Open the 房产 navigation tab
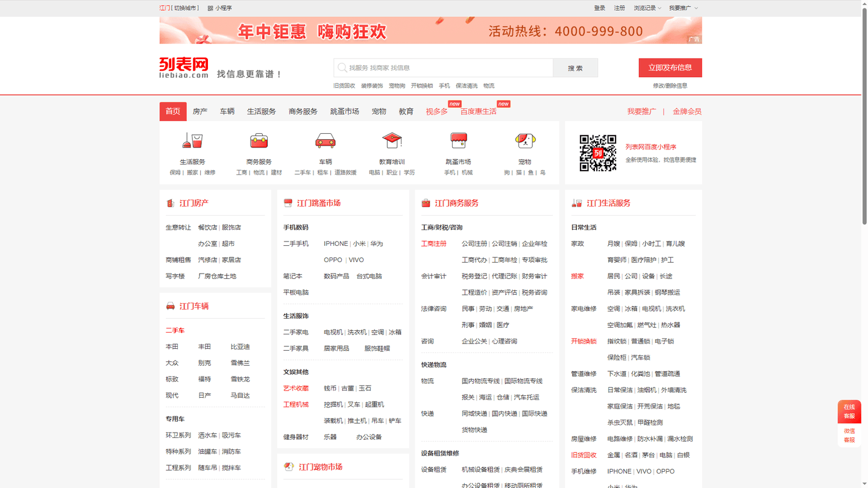868x488 pixels. click(x=200, y=111)
